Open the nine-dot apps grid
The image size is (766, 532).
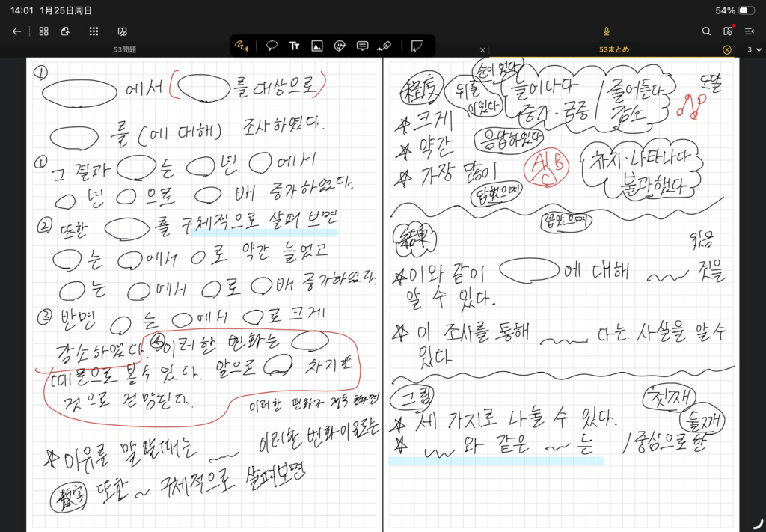click(x=94, y=31)
